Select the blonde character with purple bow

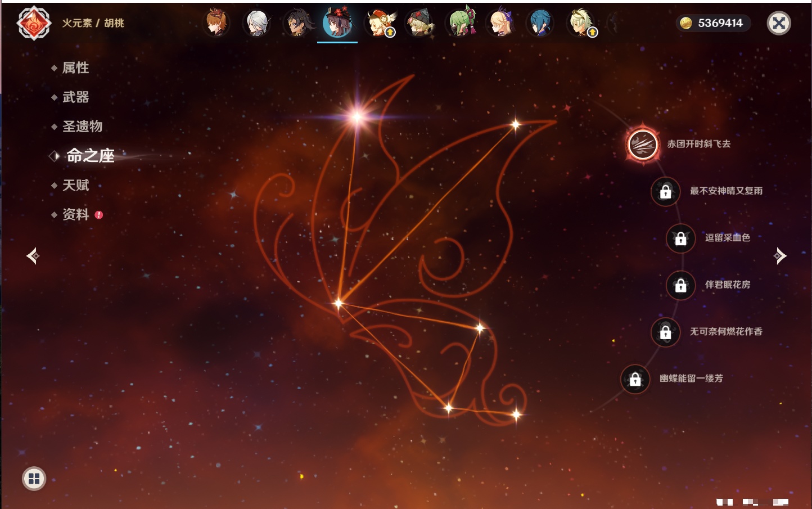point(500,23)
